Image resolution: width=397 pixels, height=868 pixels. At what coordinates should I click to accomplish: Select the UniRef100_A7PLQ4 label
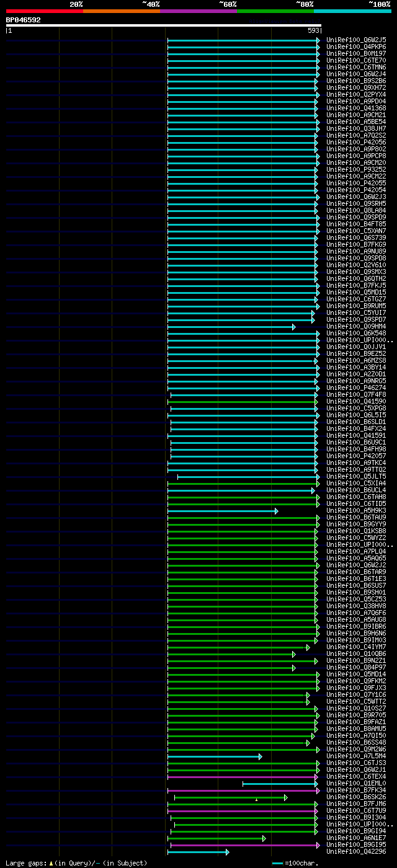click(x=356, y=551)
